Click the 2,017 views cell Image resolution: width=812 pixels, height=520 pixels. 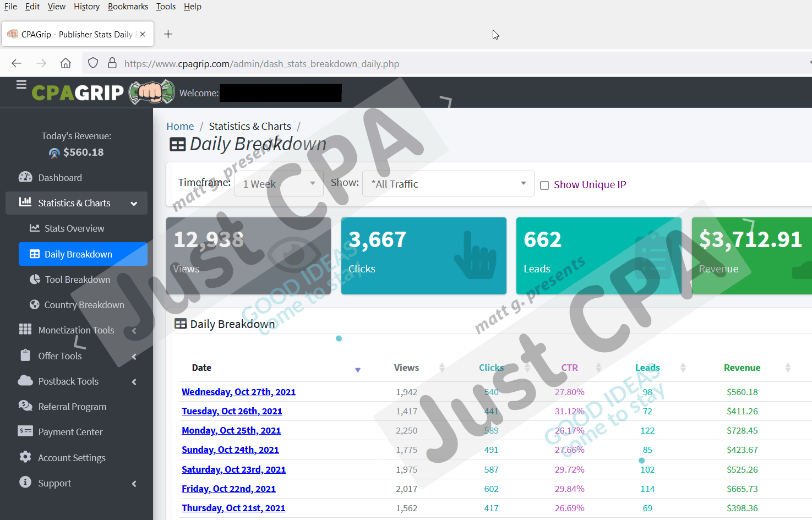tap(406, 489)
